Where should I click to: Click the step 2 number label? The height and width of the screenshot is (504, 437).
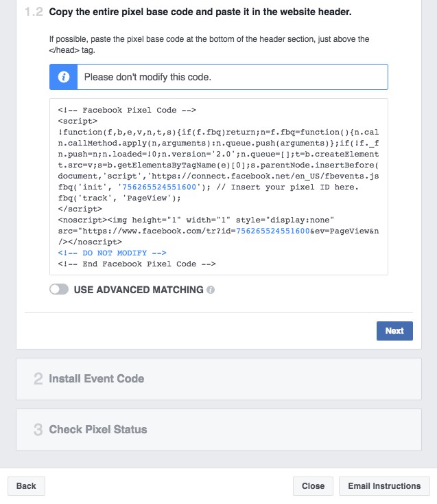pyautogui.click(x=38, y=378)
